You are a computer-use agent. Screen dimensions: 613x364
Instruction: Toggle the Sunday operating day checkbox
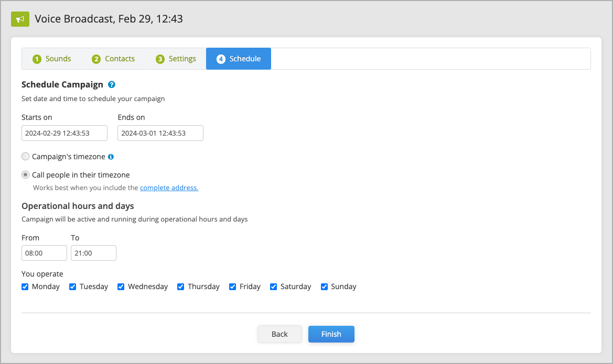(324, 286)
